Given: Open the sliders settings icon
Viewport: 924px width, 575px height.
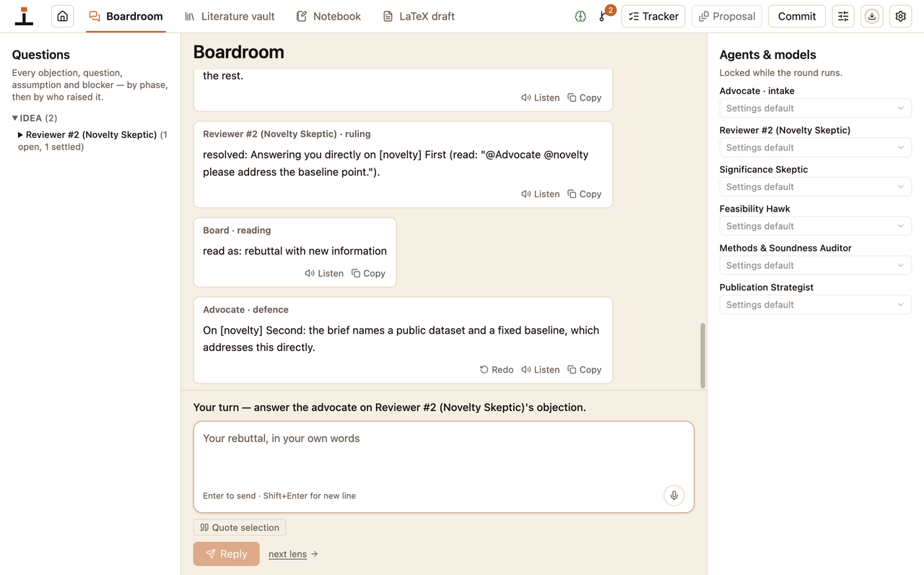Looking at the screenshot, I should tap(843, 16).
